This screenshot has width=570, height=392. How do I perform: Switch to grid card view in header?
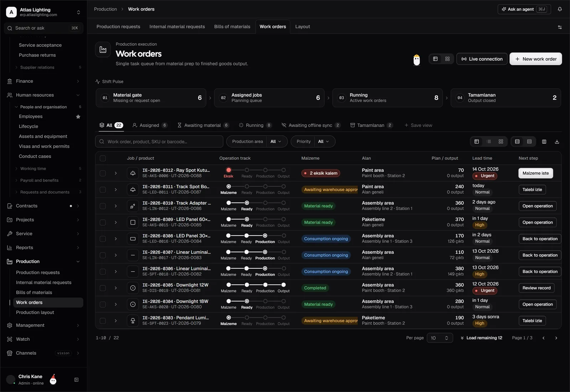coord(447,59)
